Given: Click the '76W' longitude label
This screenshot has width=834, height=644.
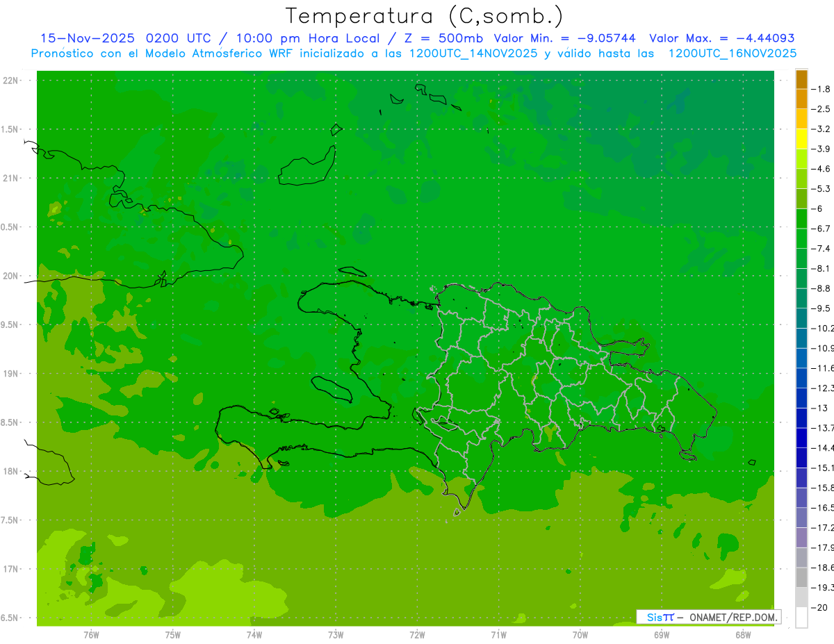Looking at the screenshot, I should pos(91,634).
